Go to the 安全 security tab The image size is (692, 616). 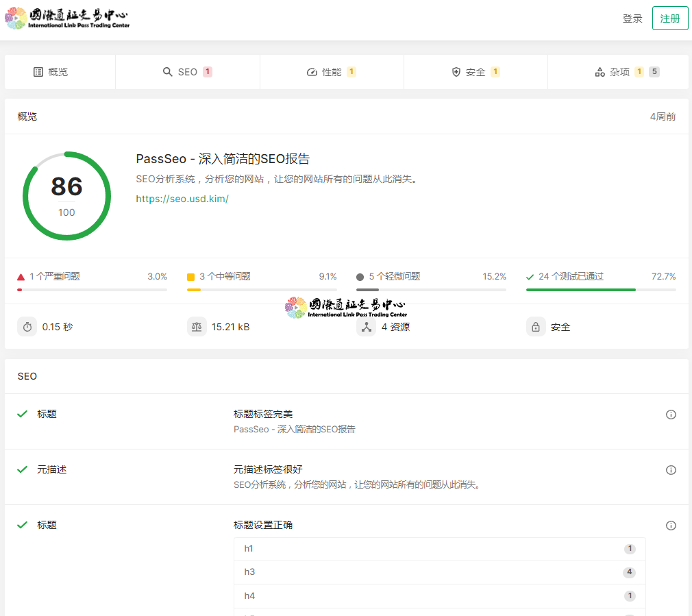tap(475, 72)
